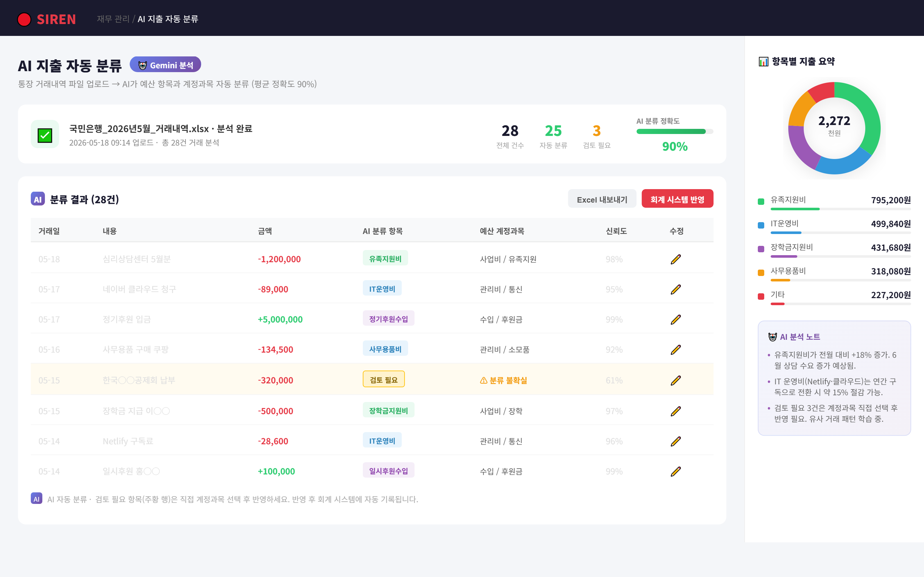
Task: Edit the flagged 한국○○공제회 납부 row
Action: (675, 380)
